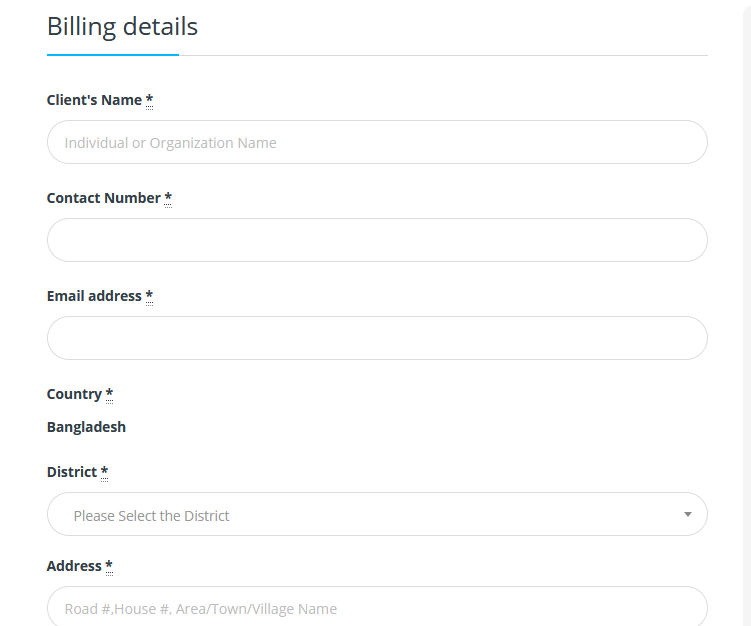Click the required asterisk beside Client's Name
Screen dimensions: 751x626
pos(149,100)
